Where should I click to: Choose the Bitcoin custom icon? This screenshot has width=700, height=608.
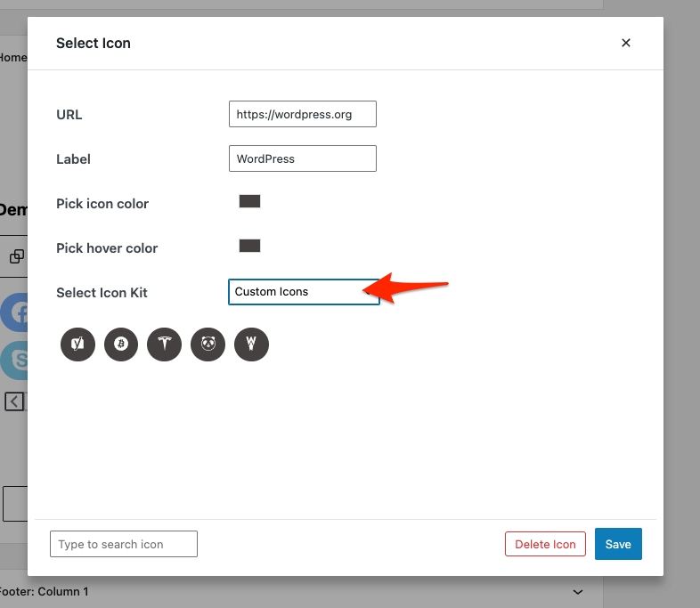pos(121,344)
